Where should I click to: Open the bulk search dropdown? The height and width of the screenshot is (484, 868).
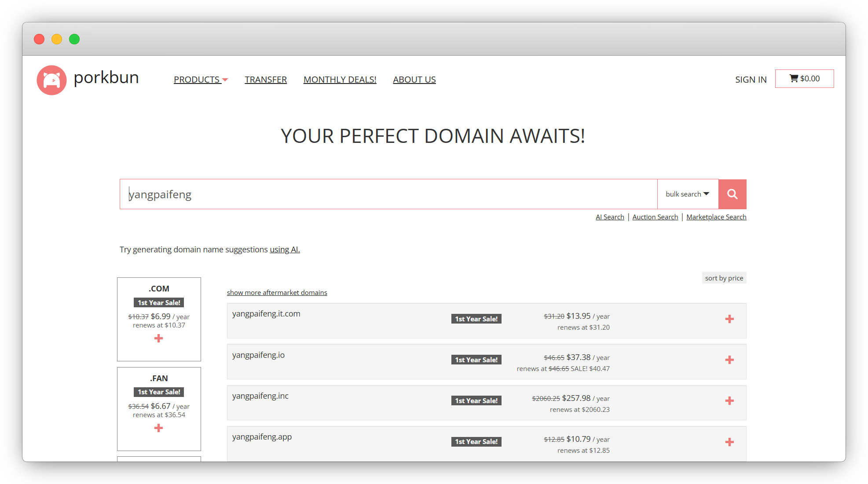pos(687,194)
